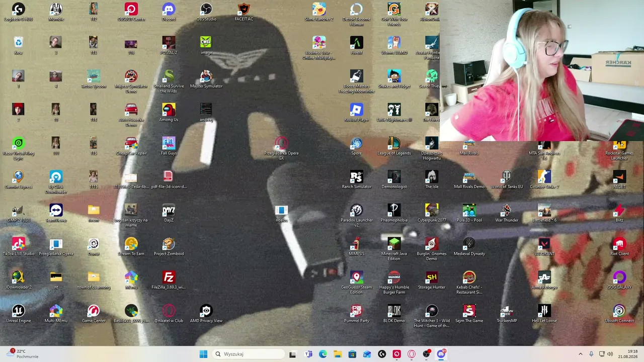Launch Unreal Engine desktop icon
644x362 pixels.
[18, 314]
